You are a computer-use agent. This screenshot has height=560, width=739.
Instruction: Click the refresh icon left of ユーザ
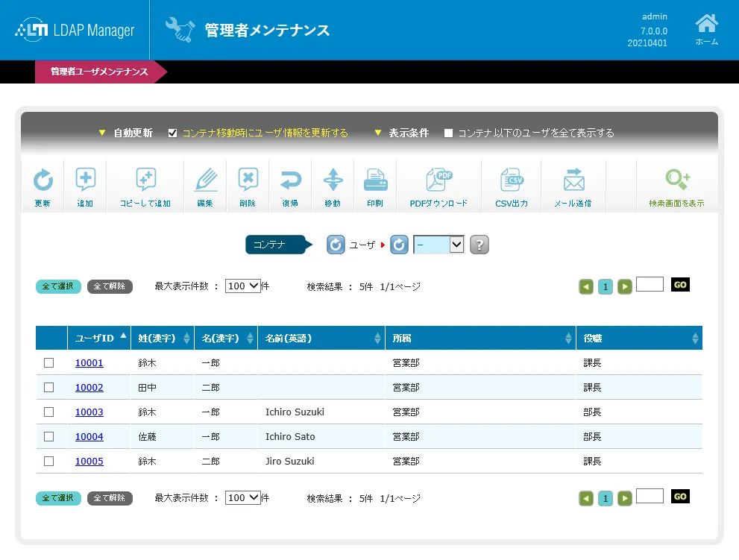click(x=336, y=245)
